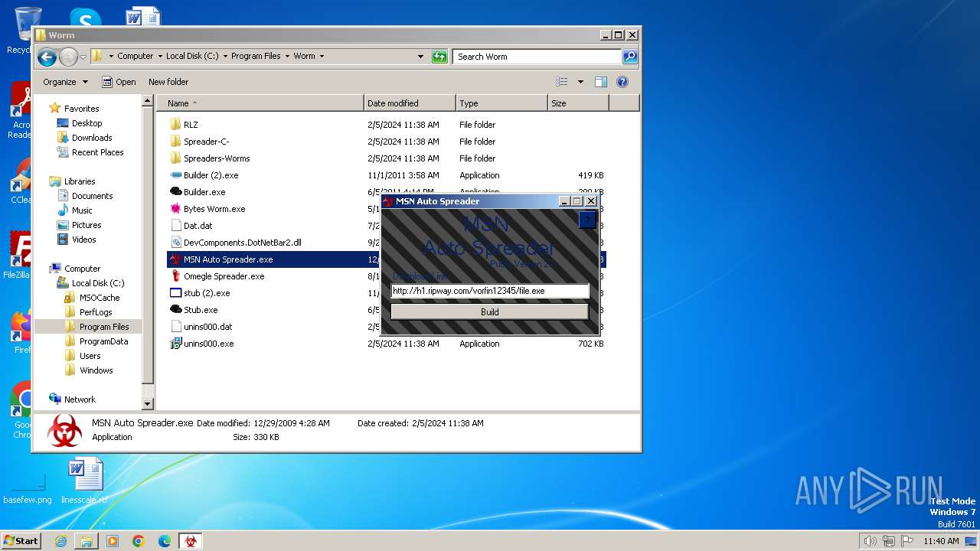The width and height of the screenshot is (980, 551).
Task: Open Downloads under Favorites
Action: (92, 138)
